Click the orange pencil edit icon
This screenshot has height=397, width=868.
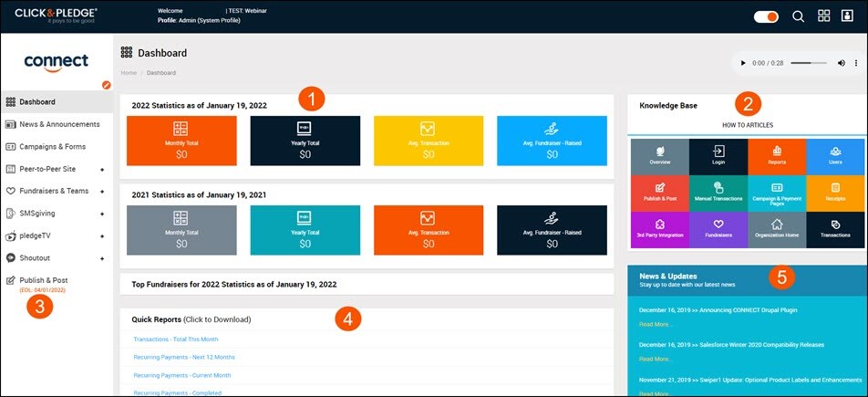[107, 85]
